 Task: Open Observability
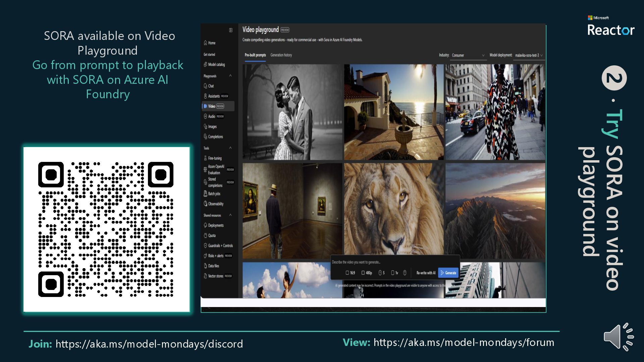tap(213, 203)
